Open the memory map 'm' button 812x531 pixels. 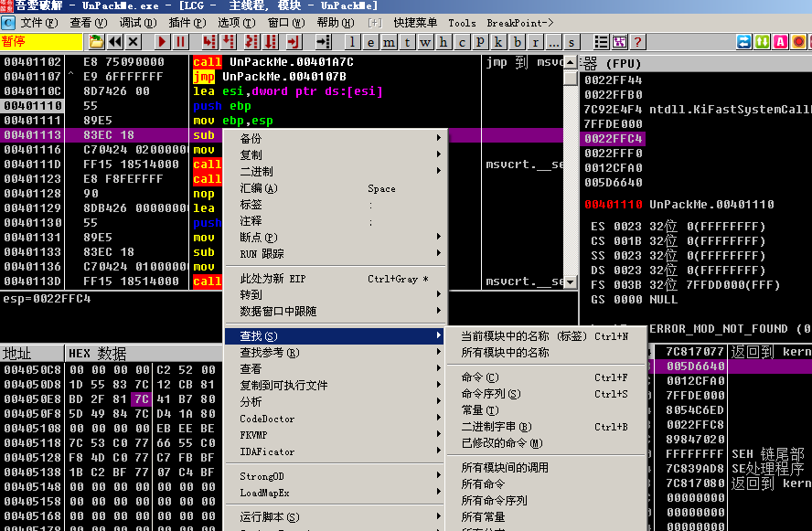[390, 42]
